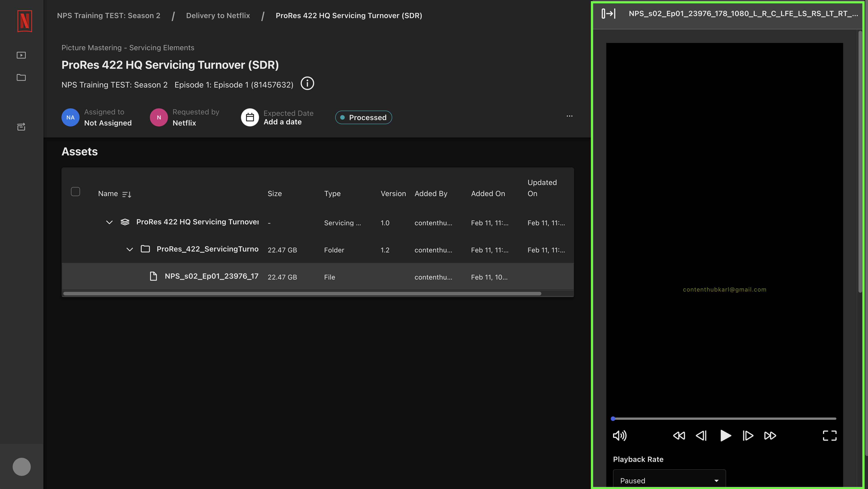Viewport: 868px width, 489px height.
Task: Click the file name in preview header
Action: (x=743, y=14)
